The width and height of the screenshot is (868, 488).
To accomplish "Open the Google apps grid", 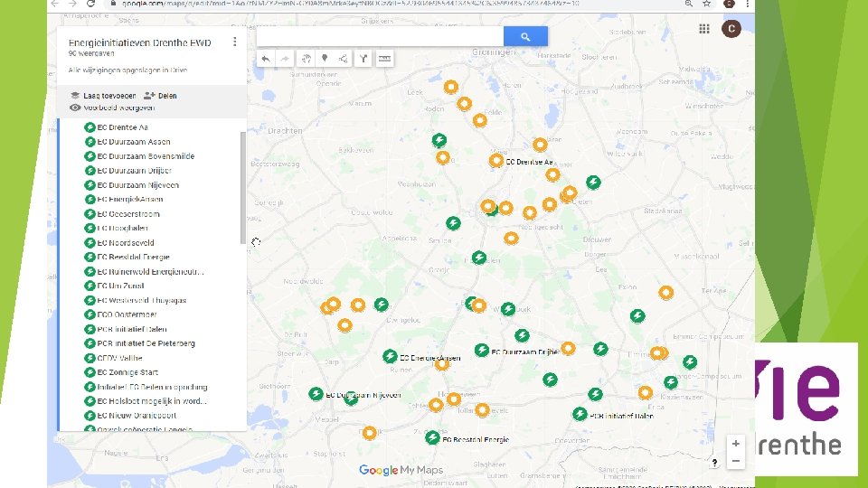I will click(x=704, y=29).
